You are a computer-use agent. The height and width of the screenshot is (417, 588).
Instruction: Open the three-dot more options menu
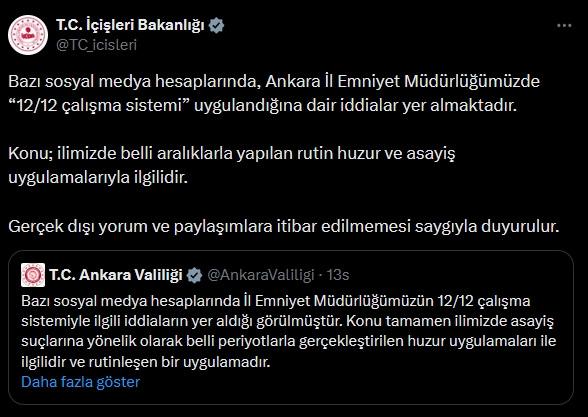click(564, 26)
